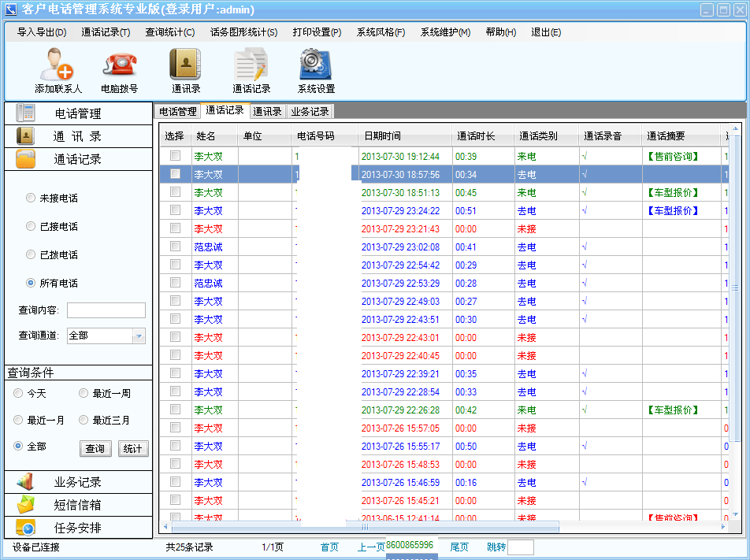Open the 打印设置(P) menu

coord(317,32)
